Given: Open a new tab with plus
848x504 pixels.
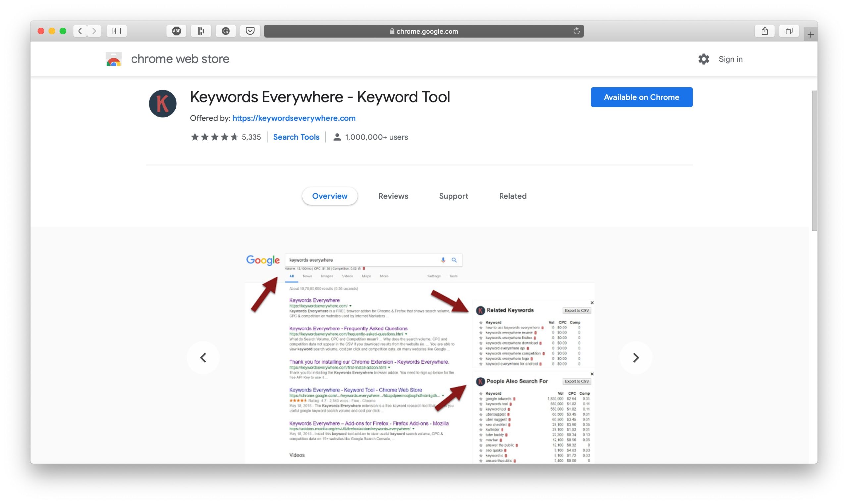Looking at the screenshot, I should point(810,35).
